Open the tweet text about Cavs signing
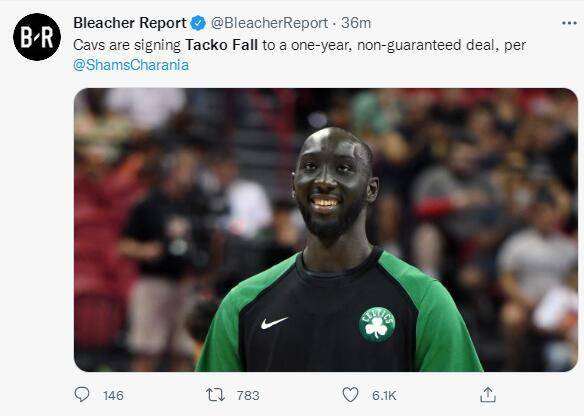Image resolution: width=584 pixels, height=416 pixels. tap(299, 55)
